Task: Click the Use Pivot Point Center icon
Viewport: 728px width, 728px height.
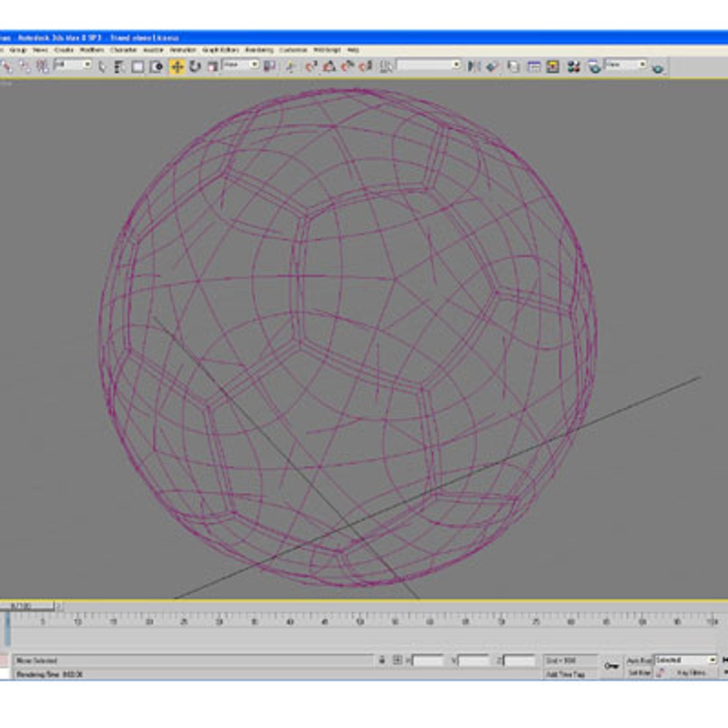Action: (x=269, y=66)
